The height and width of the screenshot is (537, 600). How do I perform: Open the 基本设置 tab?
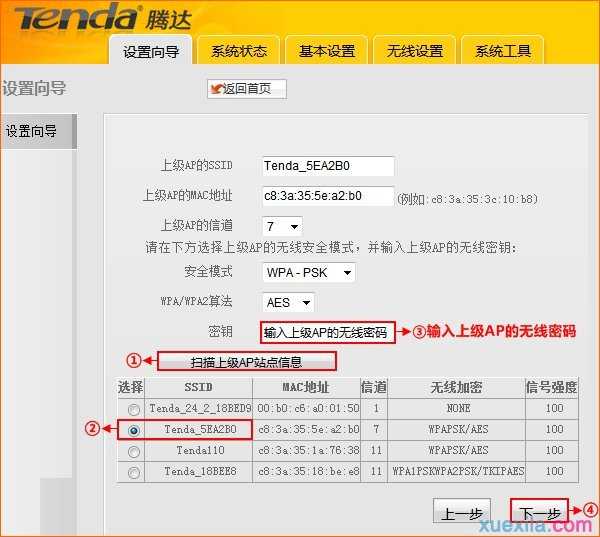coord(326,51)
